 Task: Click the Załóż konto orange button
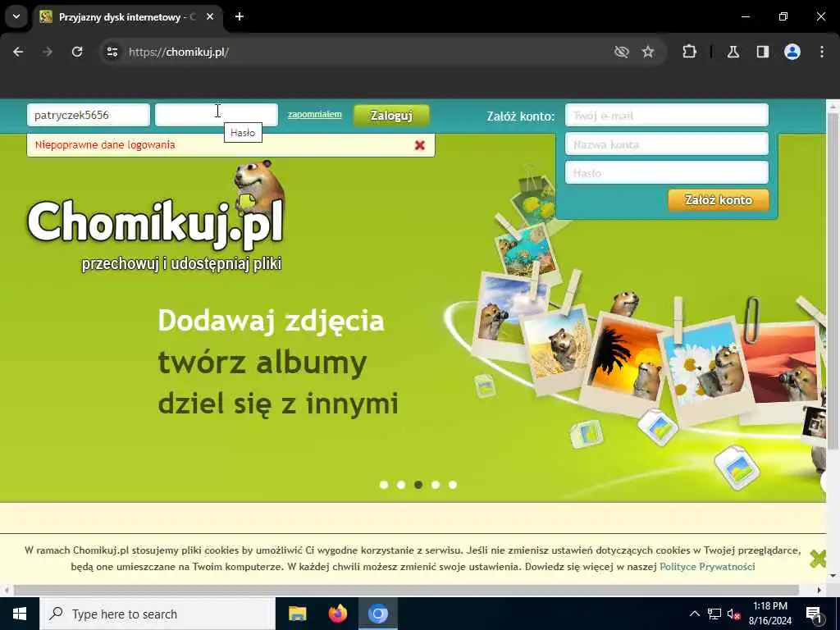(x=719, y=200)
